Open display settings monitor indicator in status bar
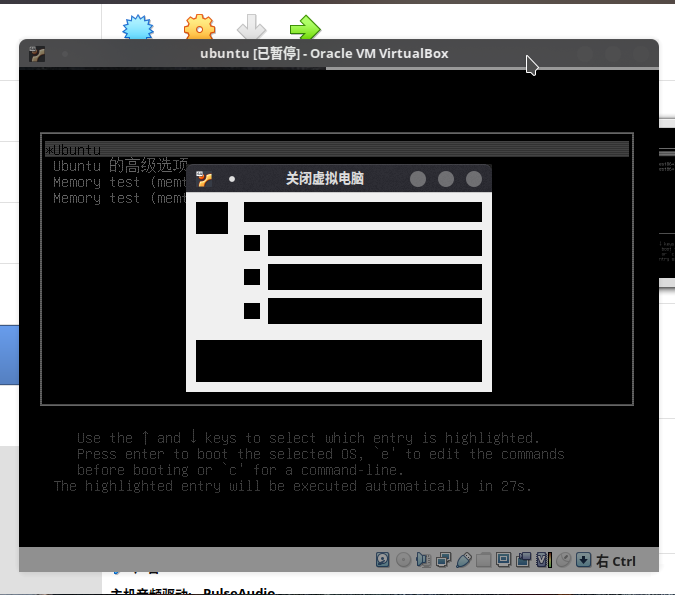 coord(503,560)
